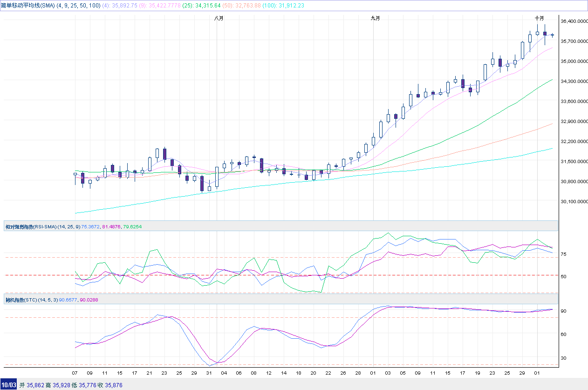Click the 九月 month marker
Screen dimensions: 588x390
(376, 18)
